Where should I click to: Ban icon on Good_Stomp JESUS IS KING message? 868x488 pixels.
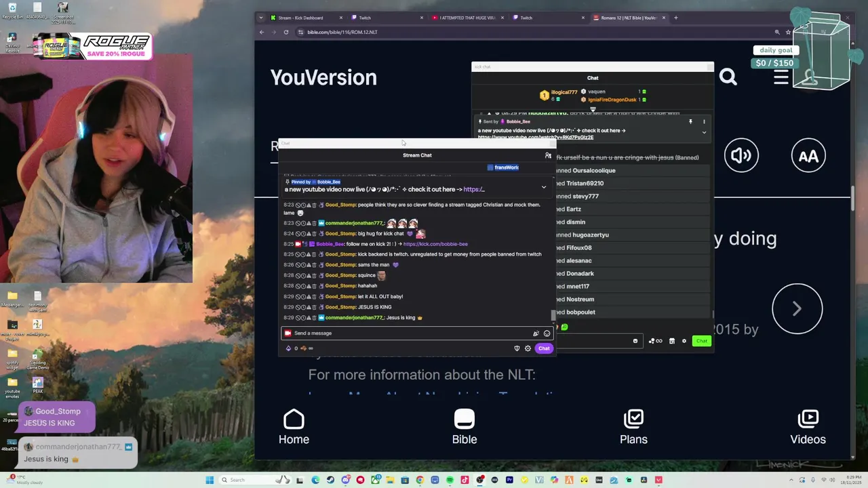298,307
